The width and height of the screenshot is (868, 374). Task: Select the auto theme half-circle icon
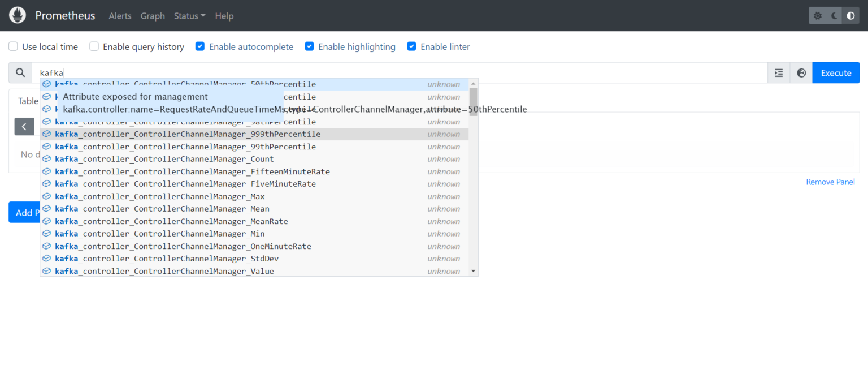(850, 15)
